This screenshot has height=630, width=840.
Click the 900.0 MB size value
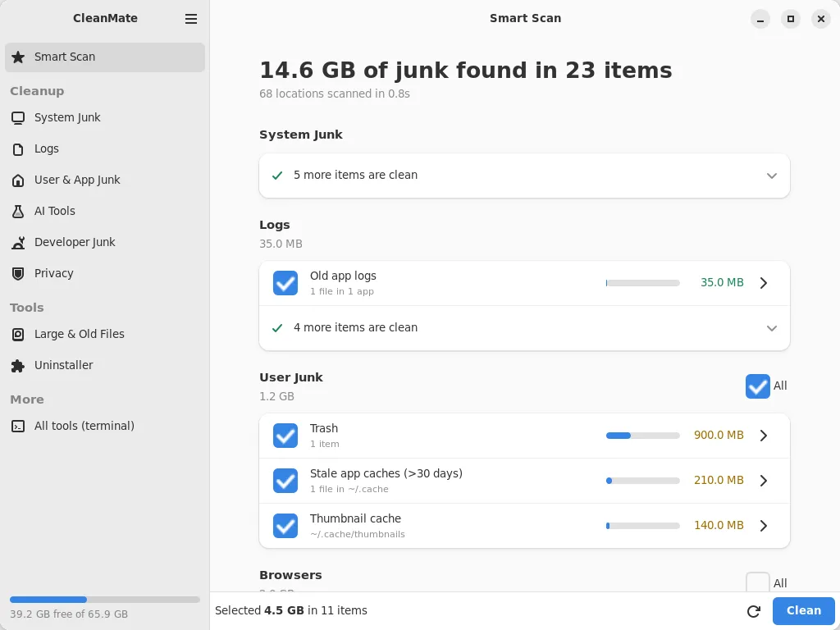(719, 436)
